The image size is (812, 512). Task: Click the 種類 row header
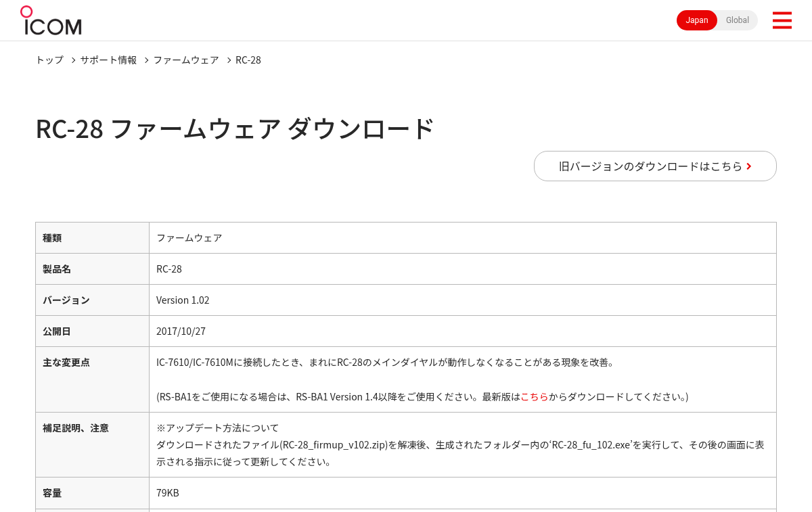(x=92, y=237)
